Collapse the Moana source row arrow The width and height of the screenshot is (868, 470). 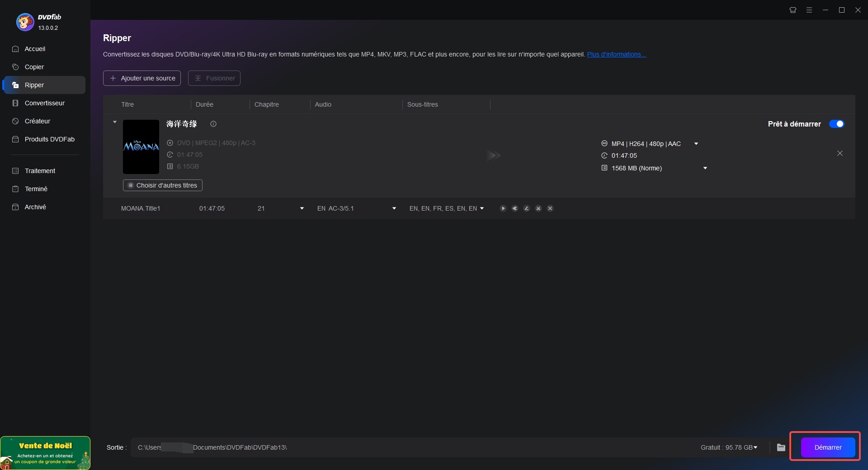pyautogui.click(x=115, y=122)
